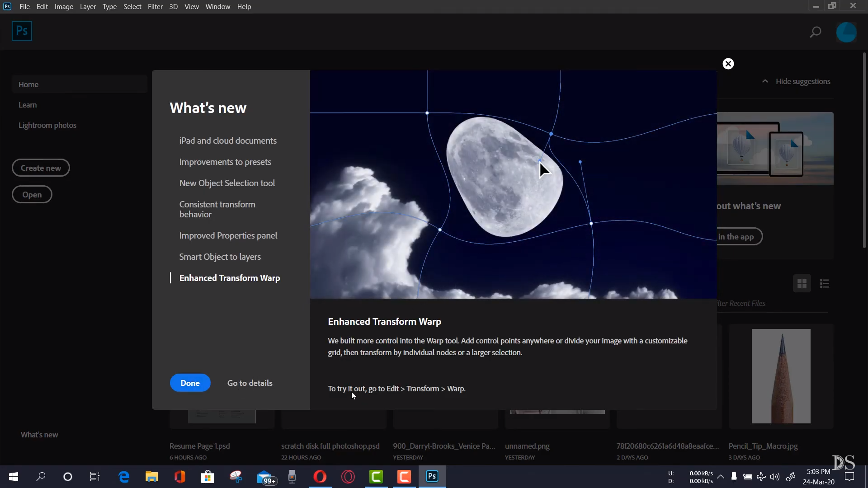Open the Window menu
The width and height of the screenshot is (868, 488).
[x=217, y=7]
